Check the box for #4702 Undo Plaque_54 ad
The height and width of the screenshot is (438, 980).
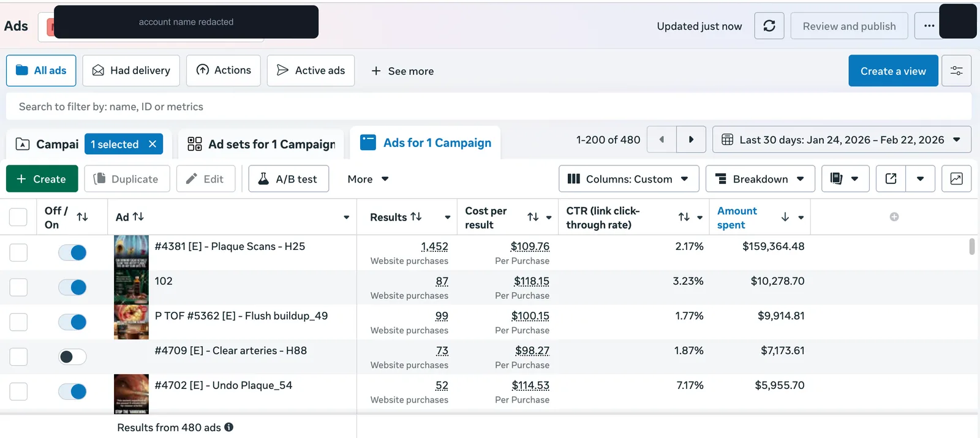(18, 391)
